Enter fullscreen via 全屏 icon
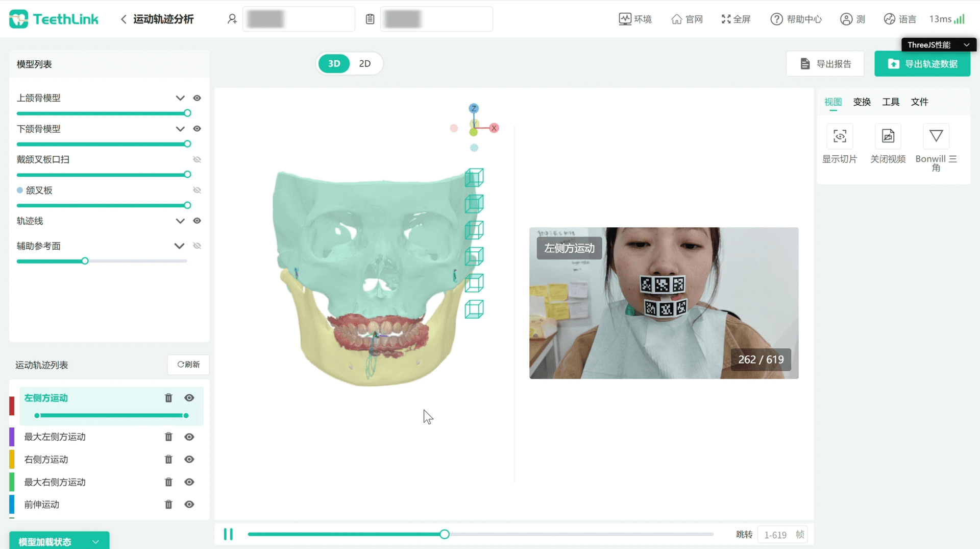Screen dimensions: 980x549 [x=736, y=19]
